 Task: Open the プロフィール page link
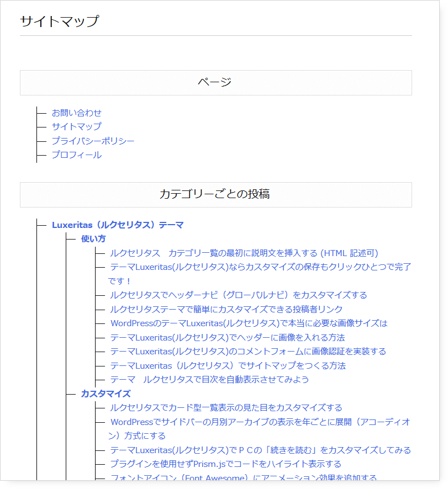pyautogui.click(x=76, y=155)
